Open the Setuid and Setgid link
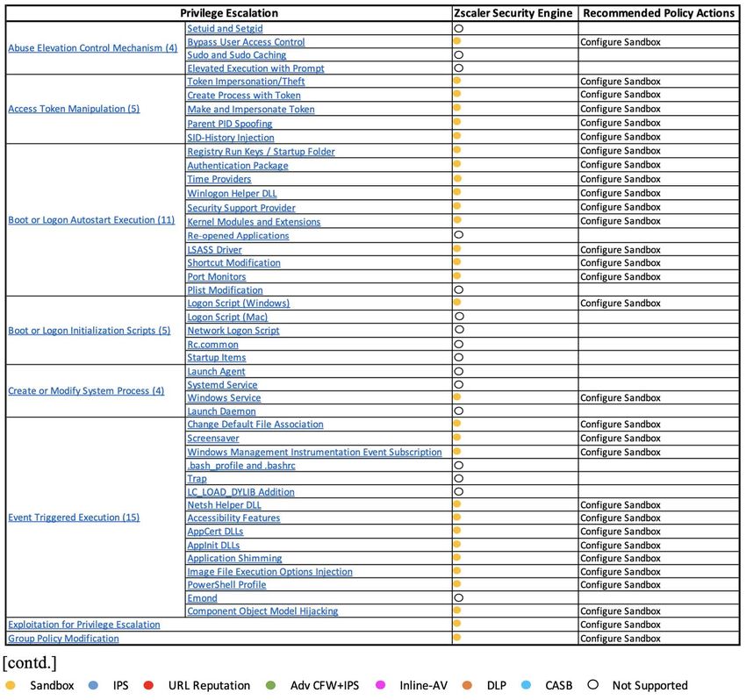This screenshot has height=700, width=746. click(x=225, y=29)
